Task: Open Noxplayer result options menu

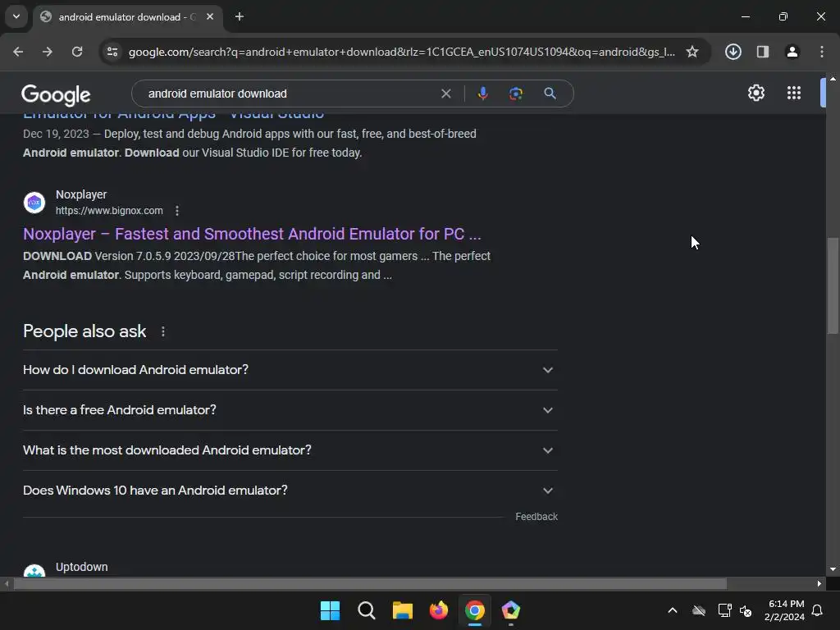Action: [x=177, y=211]
